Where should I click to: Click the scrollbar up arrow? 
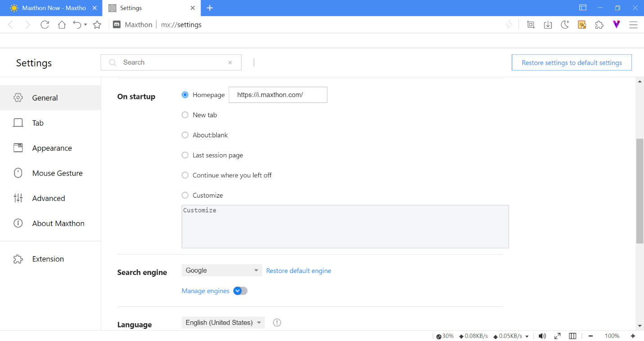tap(640, 82)
